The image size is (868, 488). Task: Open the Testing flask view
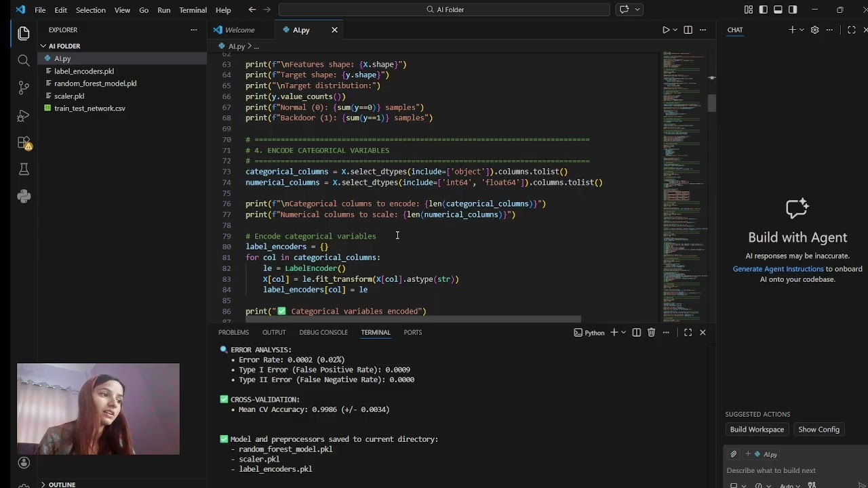pos(24,169)
